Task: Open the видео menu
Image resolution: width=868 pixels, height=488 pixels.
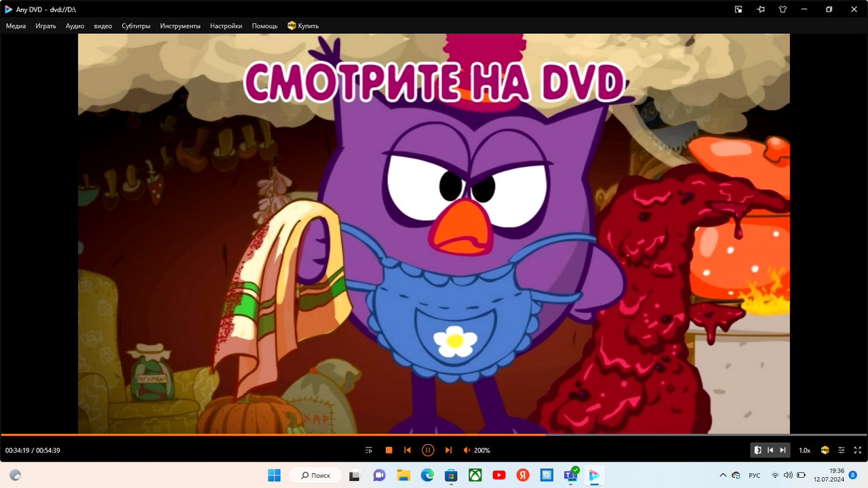Action: pos(103,26)
